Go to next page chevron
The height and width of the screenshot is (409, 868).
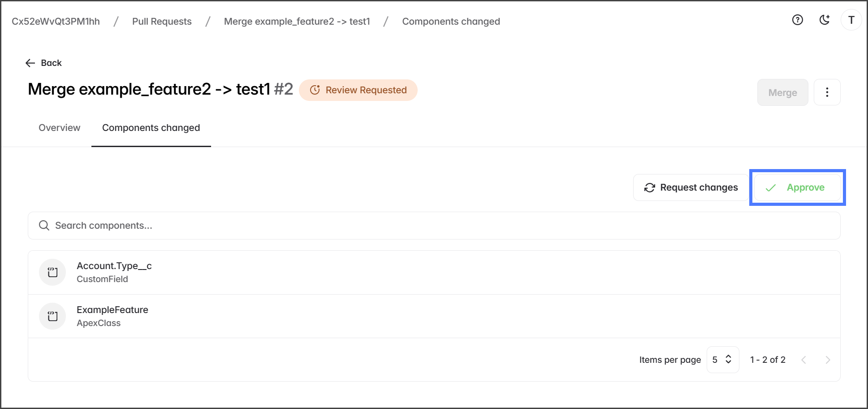[x=828, y=360]
